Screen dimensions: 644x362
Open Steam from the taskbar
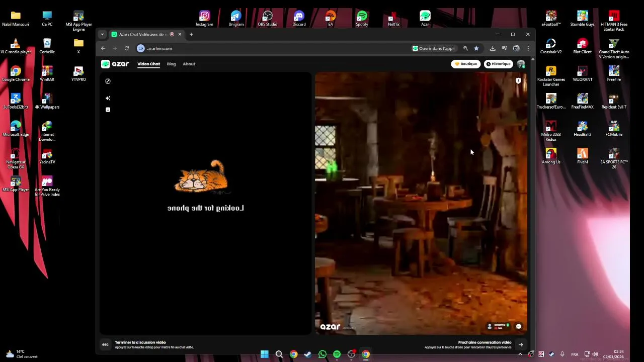[x=308, y=354]
